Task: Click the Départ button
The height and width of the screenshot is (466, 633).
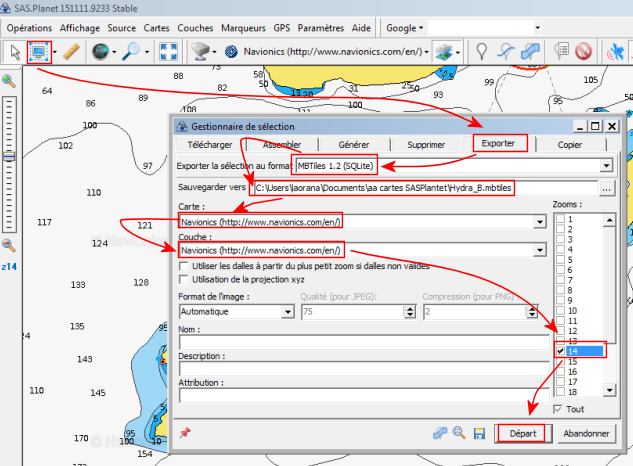Action: 522,434
